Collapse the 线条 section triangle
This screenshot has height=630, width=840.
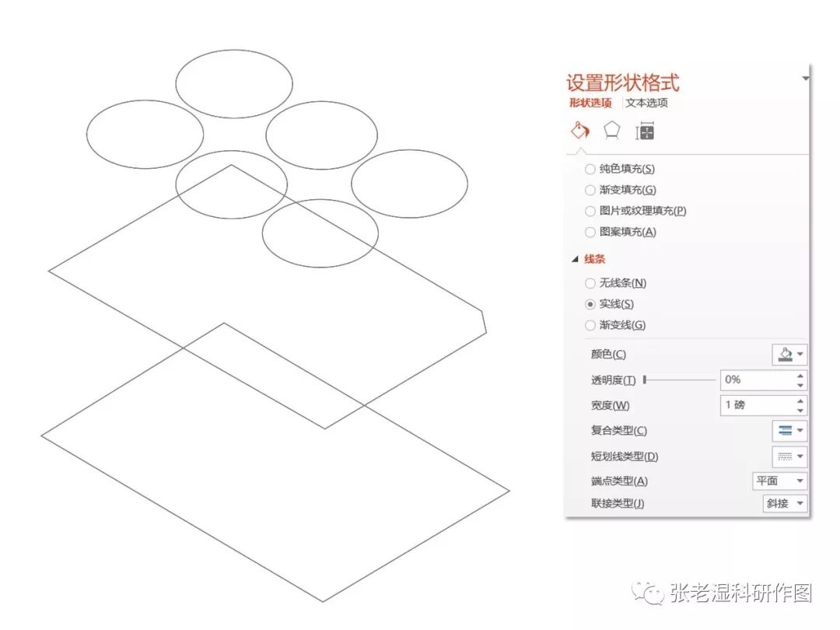576,259
